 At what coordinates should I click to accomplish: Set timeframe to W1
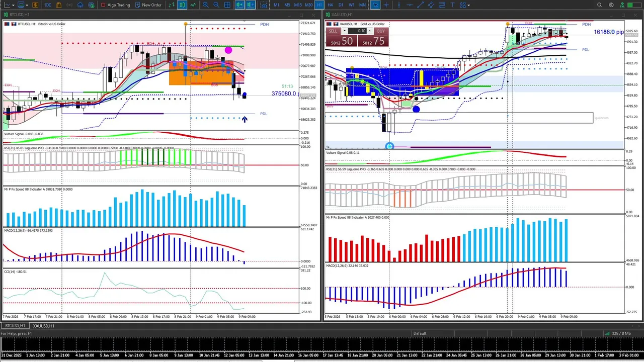tap(351, 5)
